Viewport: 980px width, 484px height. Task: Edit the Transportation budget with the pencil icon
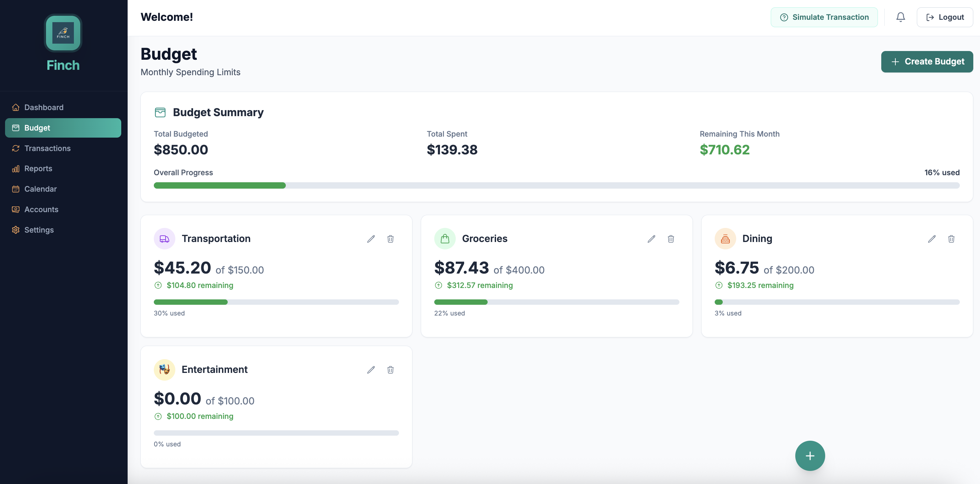(x=371, y=239)
